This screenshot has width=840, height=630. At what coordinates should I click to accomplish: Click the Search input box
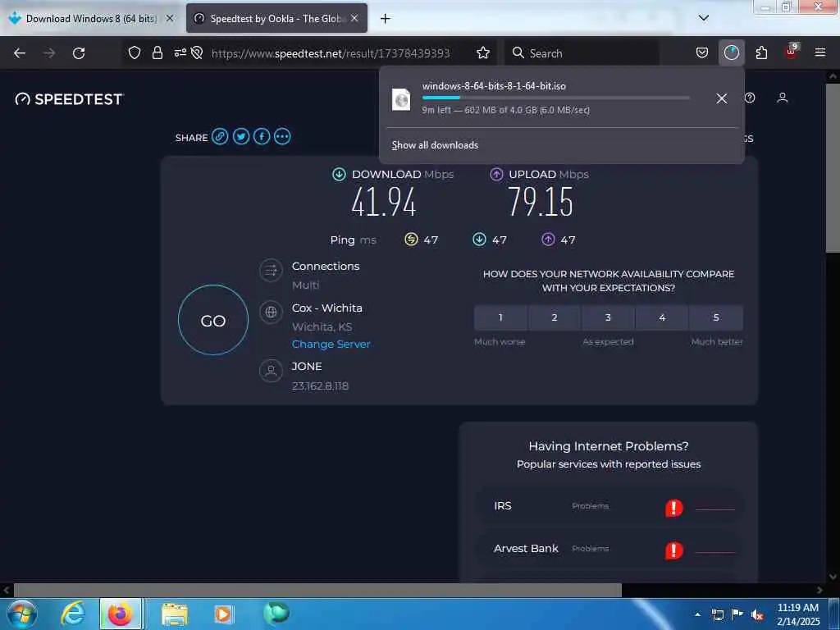(582, 53)
